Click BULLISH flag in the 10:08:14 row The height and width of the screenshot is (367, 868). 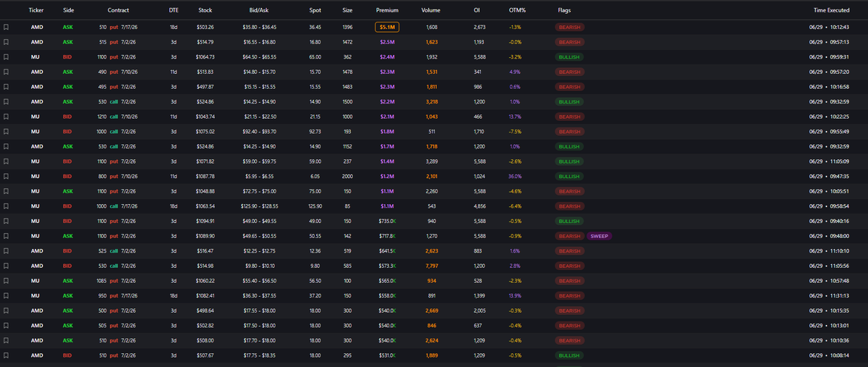coord(569,355)
